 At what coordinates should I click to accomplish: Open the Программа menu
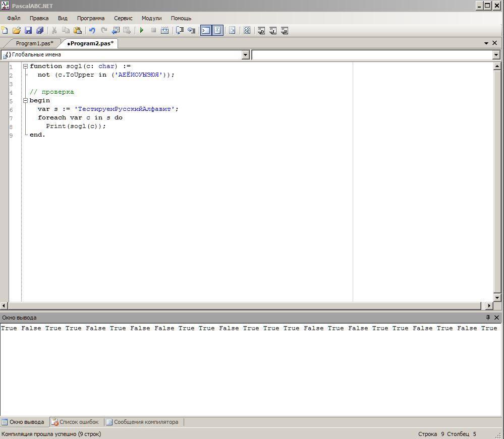[x=91, y=18]
